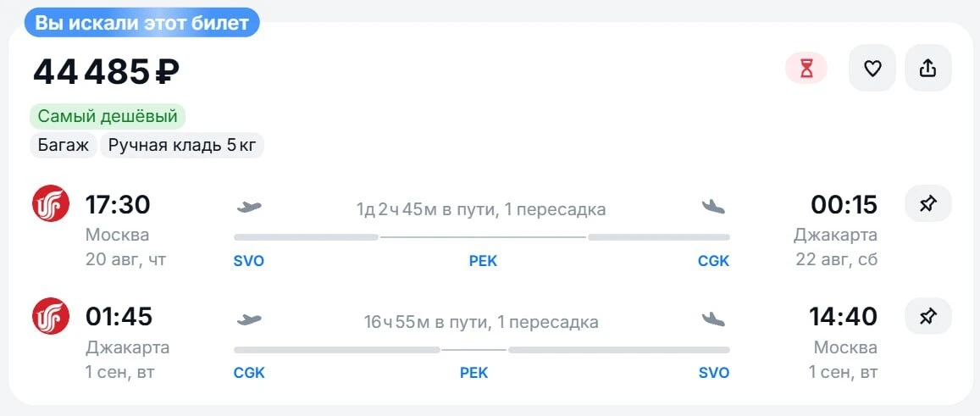
Task: Select the 'Самый дешёвый' green badge
Action: click(108, 116)
